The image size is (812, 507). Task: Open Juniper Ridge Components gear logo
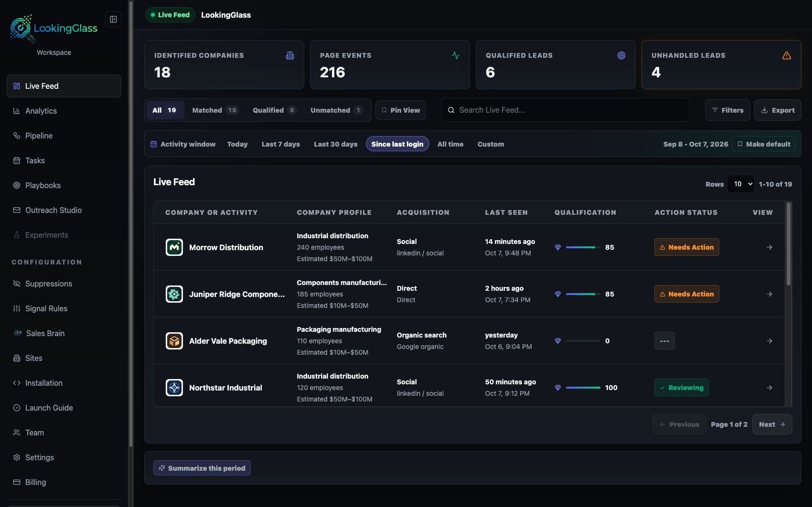coord(174,294)
